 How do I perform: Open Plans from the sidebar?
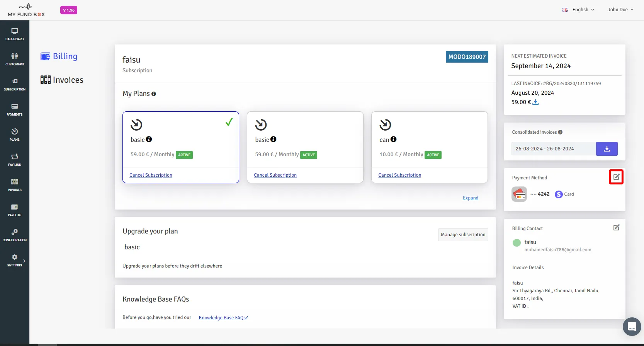(x=15, y=135)
